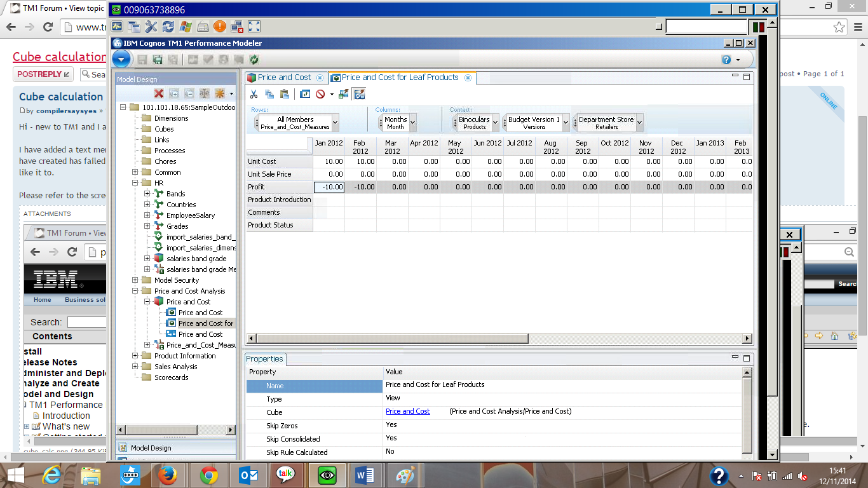Open Columns Months dimension dropdown
868x488 pixels.
click(413, 123)
